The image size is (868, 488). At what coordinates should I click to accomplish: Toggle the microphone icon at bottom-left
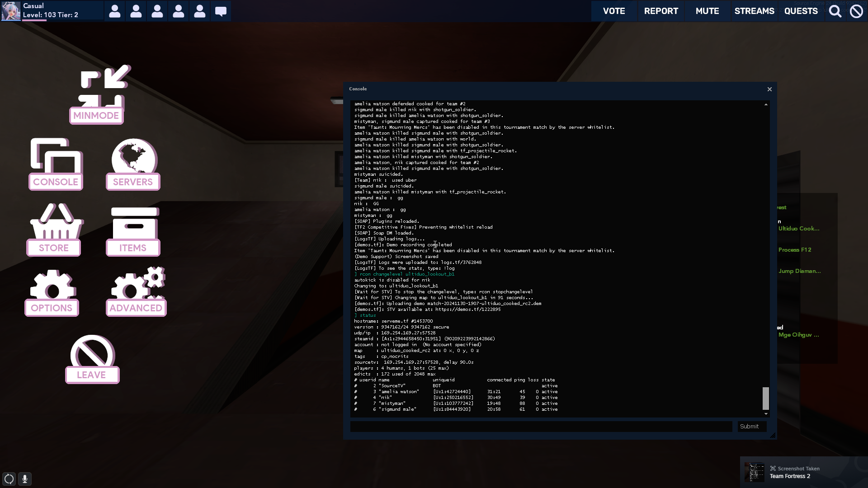[25, 479]
